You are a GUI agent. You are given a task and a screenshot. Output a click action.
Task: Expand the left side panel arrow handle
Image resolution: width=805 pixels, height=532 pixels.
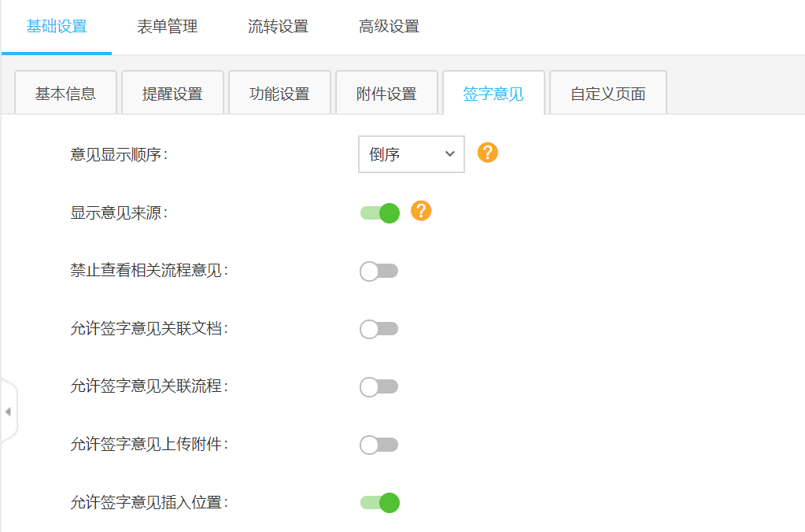point(8,412)
